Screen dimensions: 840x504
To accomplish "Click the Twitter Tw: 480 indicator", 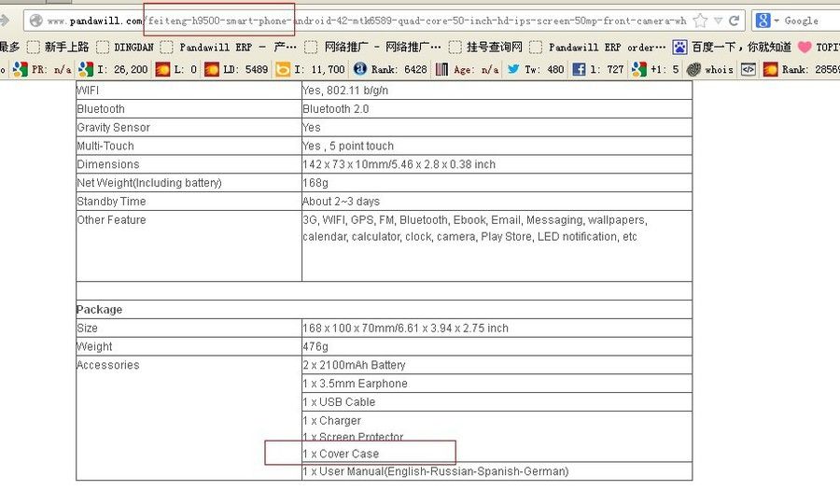I will pos(535,69).
